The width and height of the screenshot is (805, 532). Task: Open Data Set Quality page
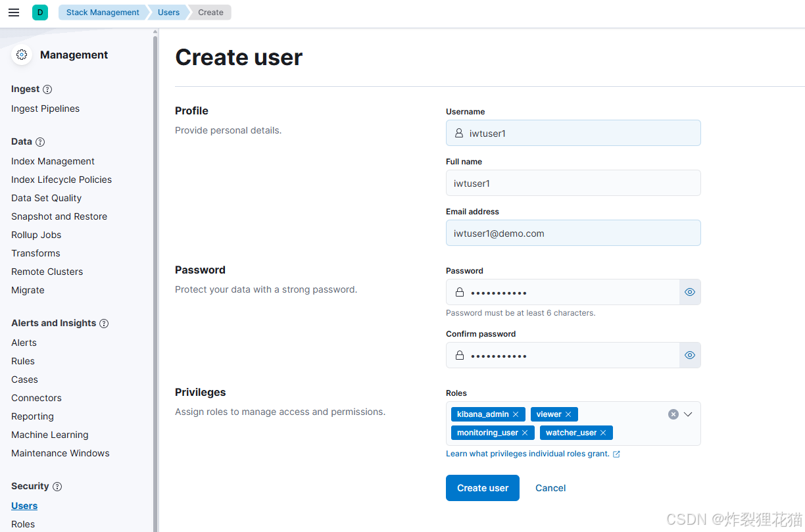click(x=46, y=198)
